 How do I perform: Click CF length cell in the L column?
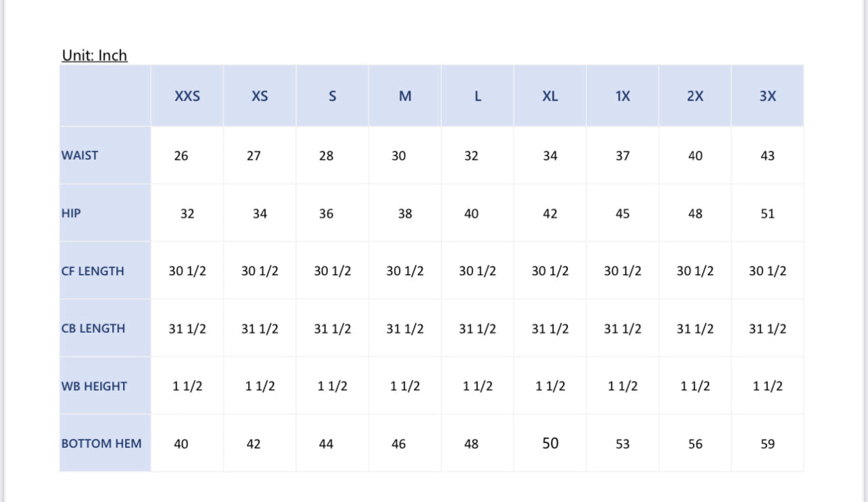477,271
